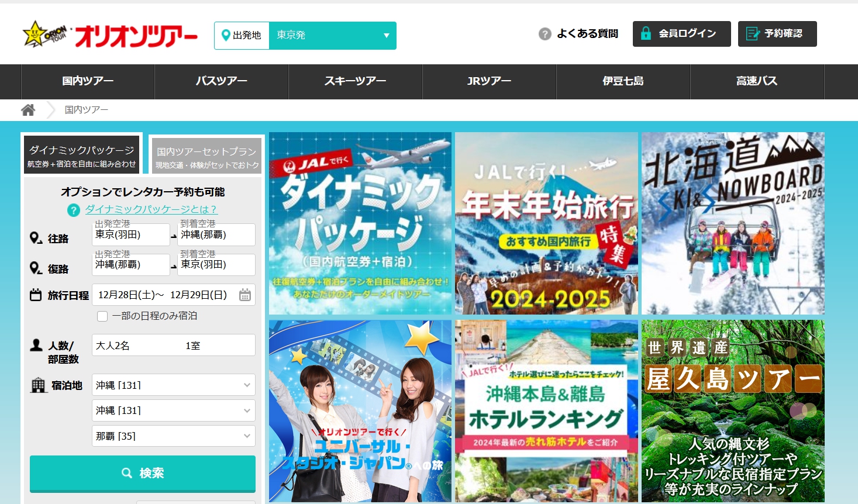Click 出発地 label
858x504 pixels.
[247, 36]
